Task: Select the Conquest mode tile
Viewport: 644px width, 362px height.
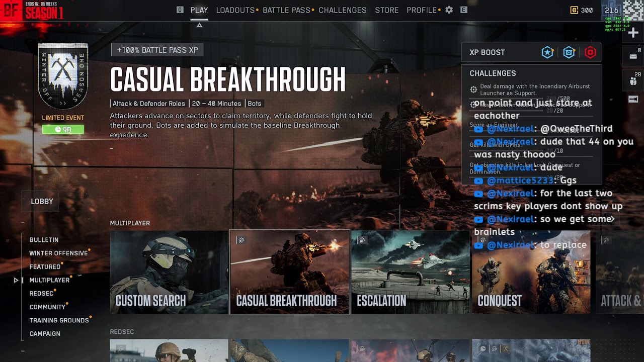Action: (531, 272)
